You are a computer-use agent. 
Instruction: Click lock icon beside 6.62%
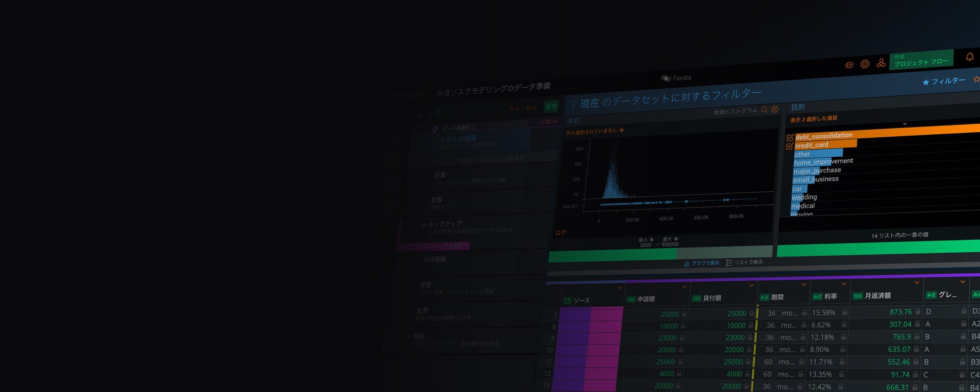844,325
